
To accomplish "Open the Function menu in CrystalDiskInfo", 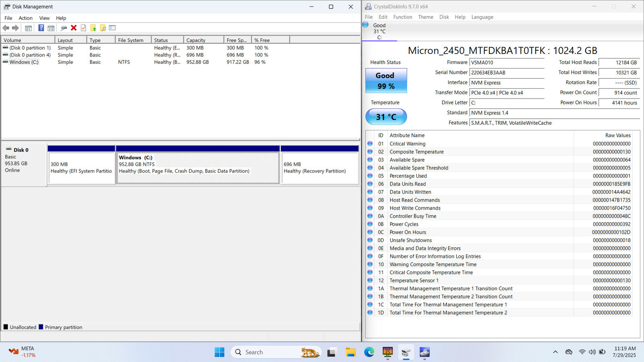I will 402,17.
